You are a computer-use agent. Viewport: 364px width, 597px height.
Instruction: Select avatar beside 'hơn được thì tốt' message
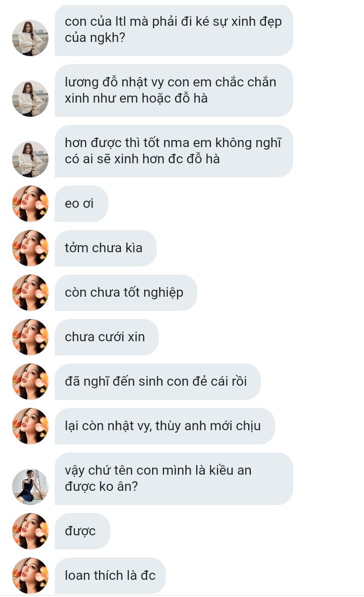[30, 159]
